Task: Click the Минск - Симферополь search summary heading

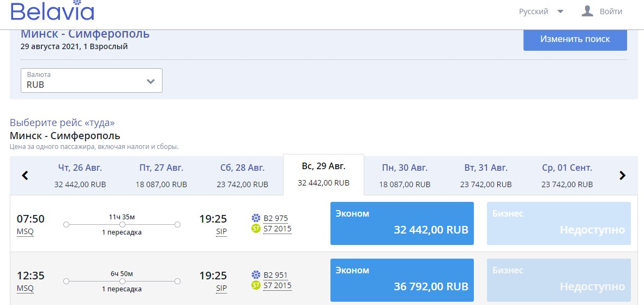Action: point(85,34)
